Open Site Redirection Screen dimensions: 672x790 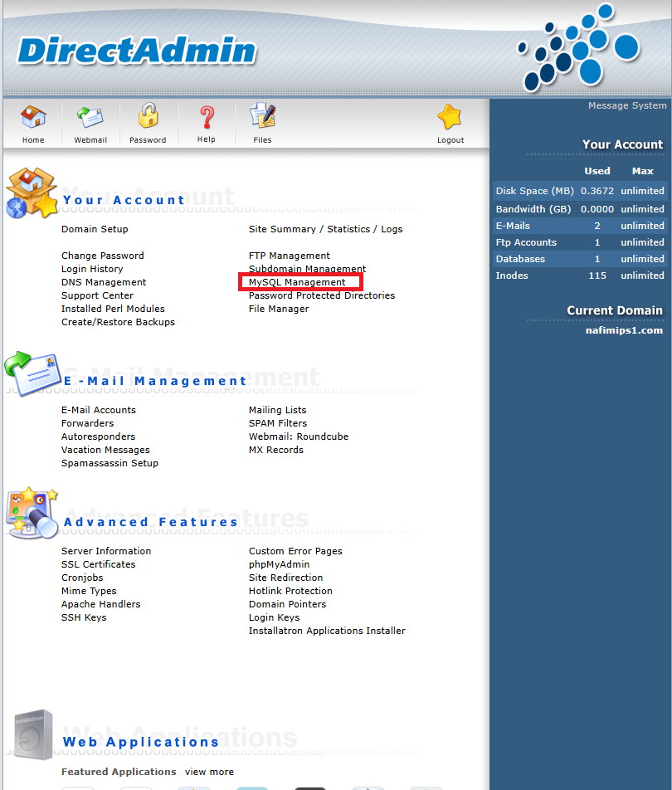click(x=285, y=578)
